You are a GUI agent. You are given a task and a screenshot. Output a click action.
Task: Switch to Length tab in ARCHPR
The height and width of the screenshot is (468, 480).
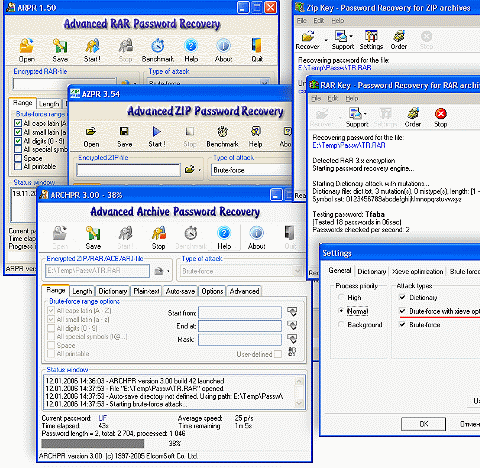coord(82,291)
